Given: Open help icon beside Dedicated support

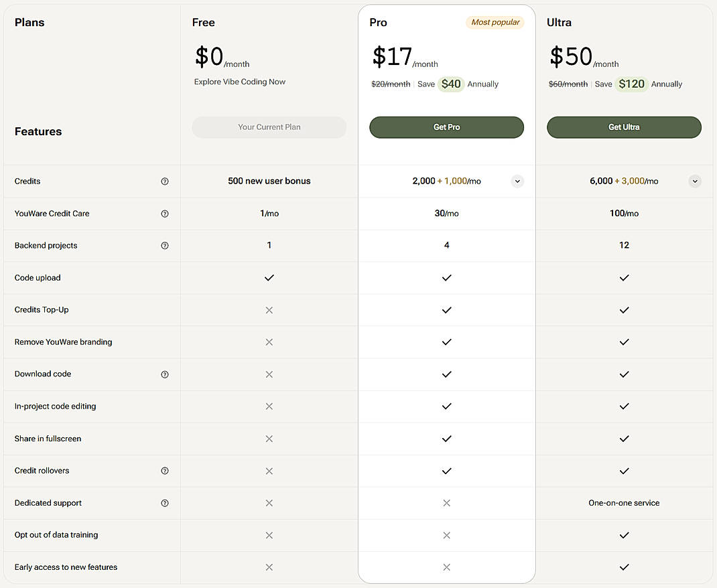Looking at the screenshot, I should (x=165, y=503).
